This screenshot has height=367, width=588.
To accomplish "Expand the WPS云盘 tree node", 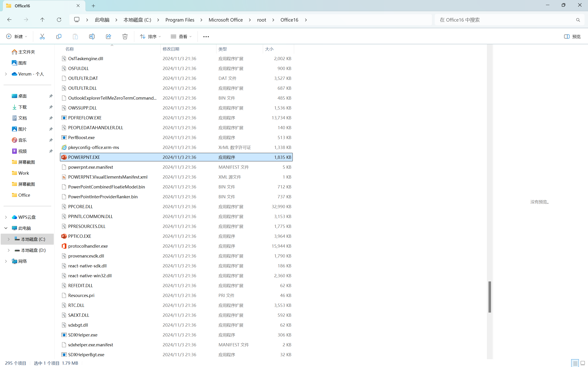I will point(6,217).
